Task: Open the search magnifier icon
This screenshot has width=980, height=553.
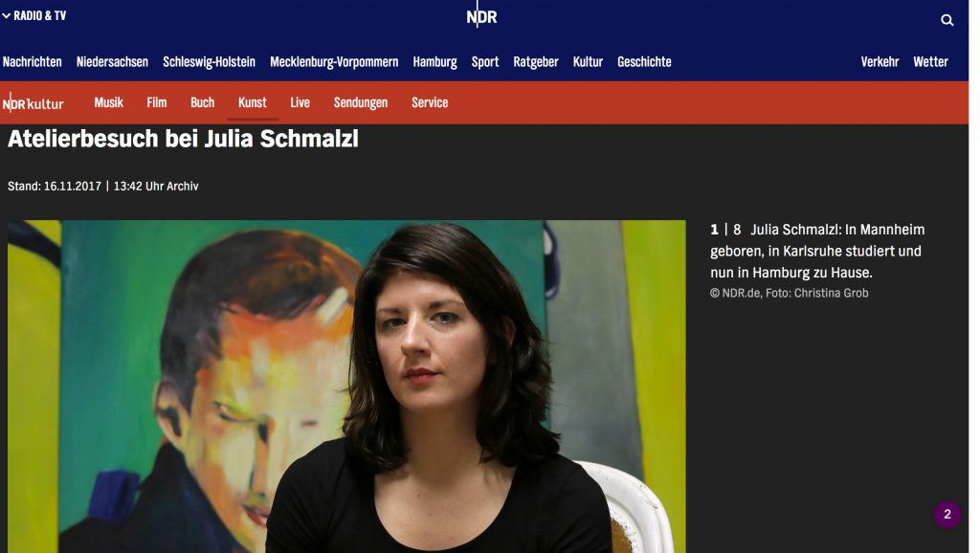Action: point(947,20)
